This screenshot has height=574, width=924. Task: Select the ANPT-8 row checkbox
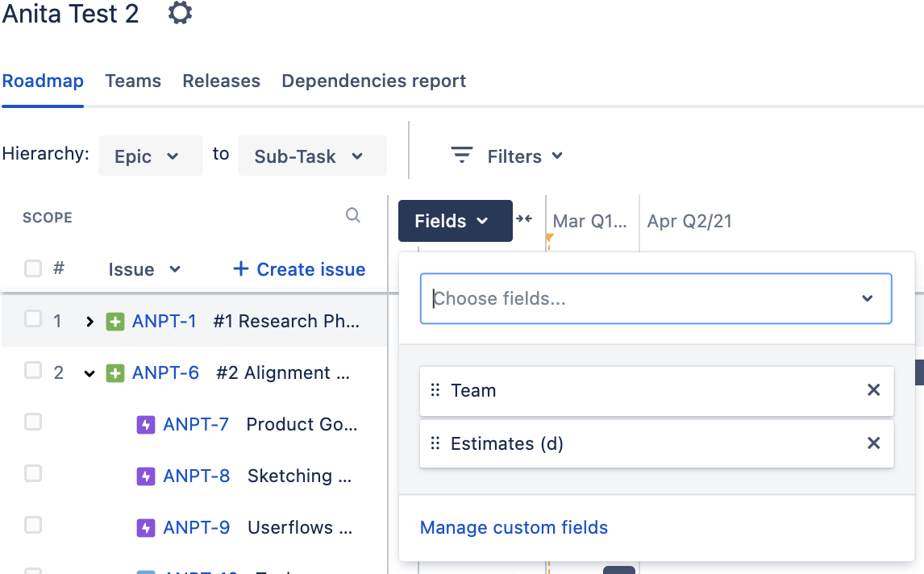click(x=33, y=473)
